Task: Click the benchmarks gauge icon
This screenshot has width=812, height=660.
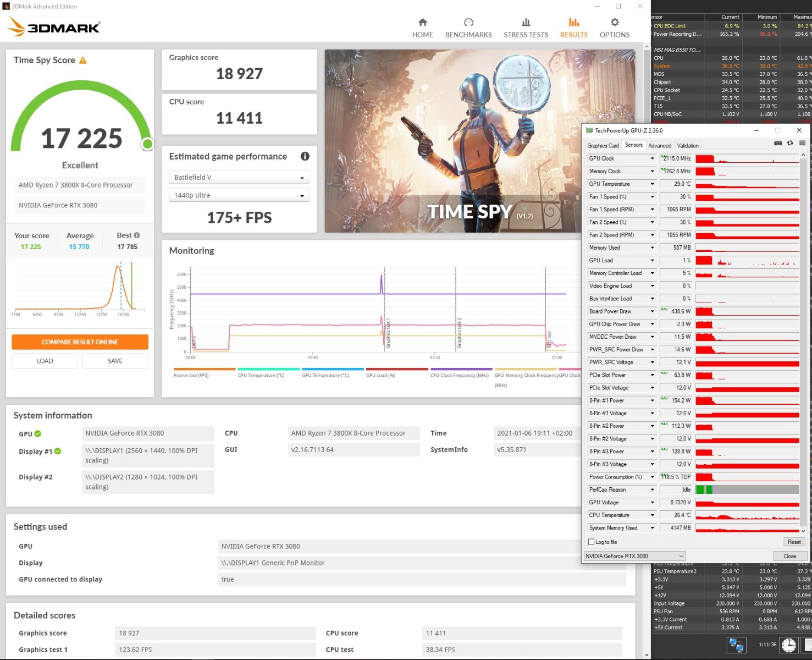Action: (468, 22)
